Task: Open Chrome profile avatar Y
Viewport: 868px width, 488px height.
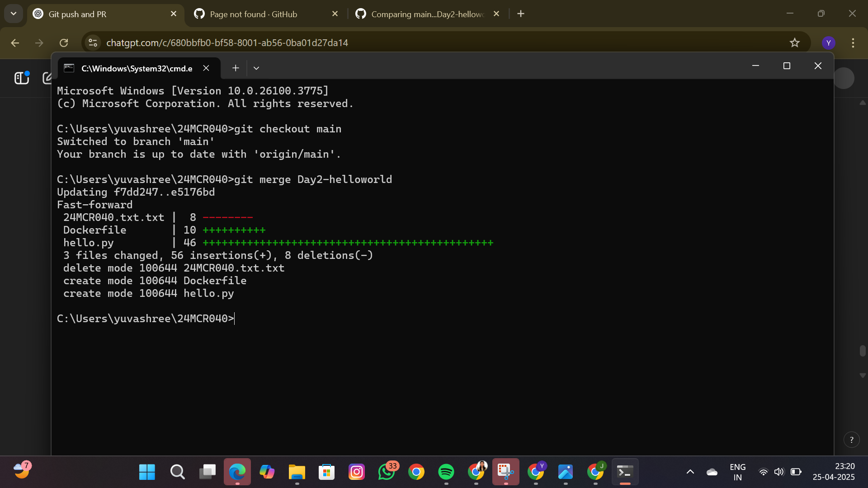Action: click(x=828, y=42)
